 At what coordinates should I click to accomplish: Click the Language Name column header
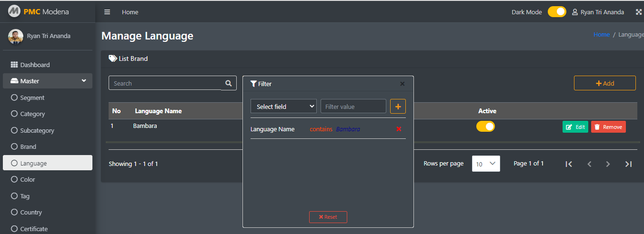pyautogui.click(x=158, y=111)
